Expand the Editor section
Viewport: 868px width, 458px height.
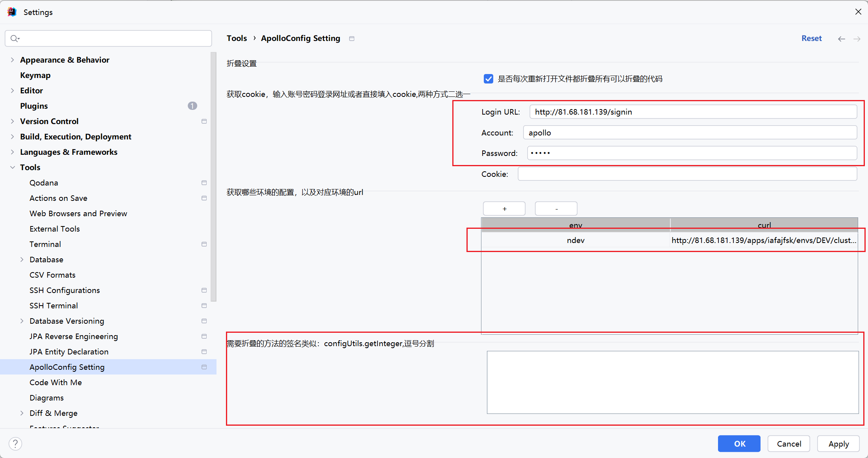[x=12, y=91]
